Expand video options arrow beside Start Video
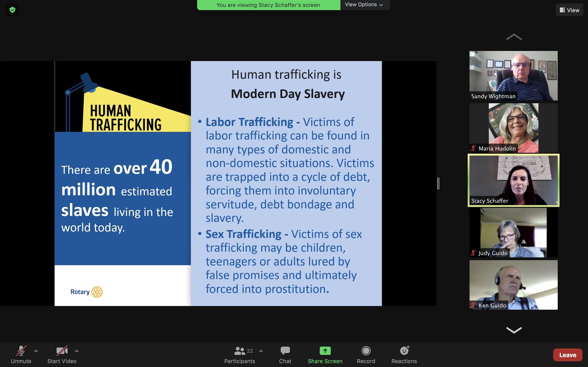Image resolution: width=588 pixels, height=367 pixels. coord(77,351)
